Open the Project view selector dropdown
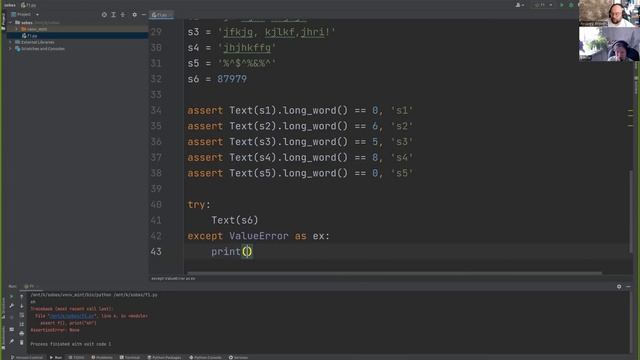The image size is (640, 360). tap(25, 15)
